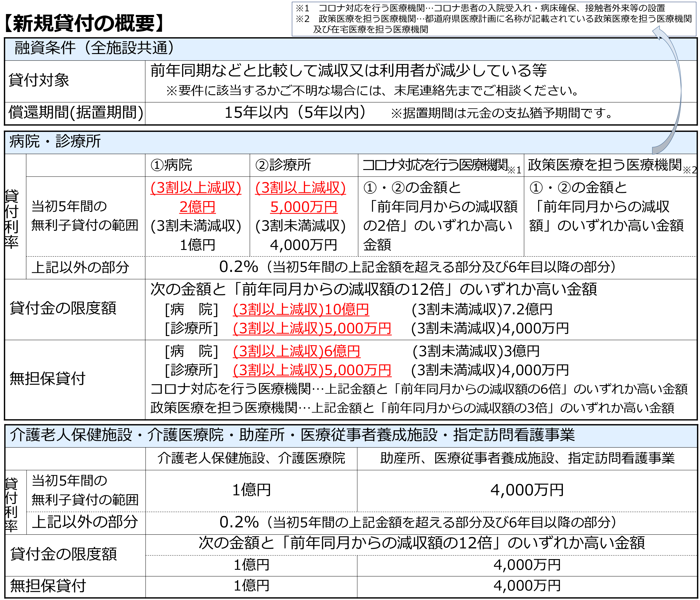Click the ②診療所 column header

283,165
